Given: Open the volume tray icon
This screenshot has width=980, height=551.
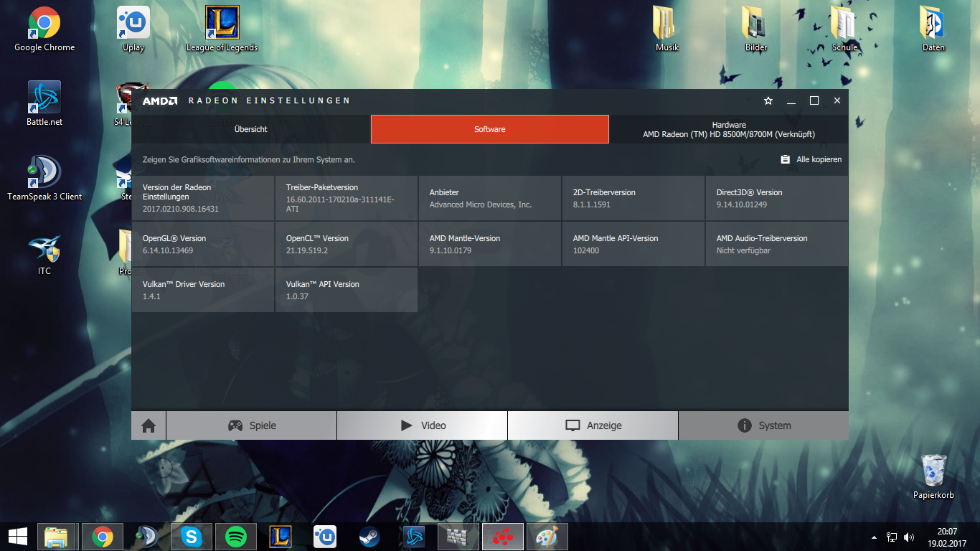Looking at the screenshot, I should click(910, 537).
